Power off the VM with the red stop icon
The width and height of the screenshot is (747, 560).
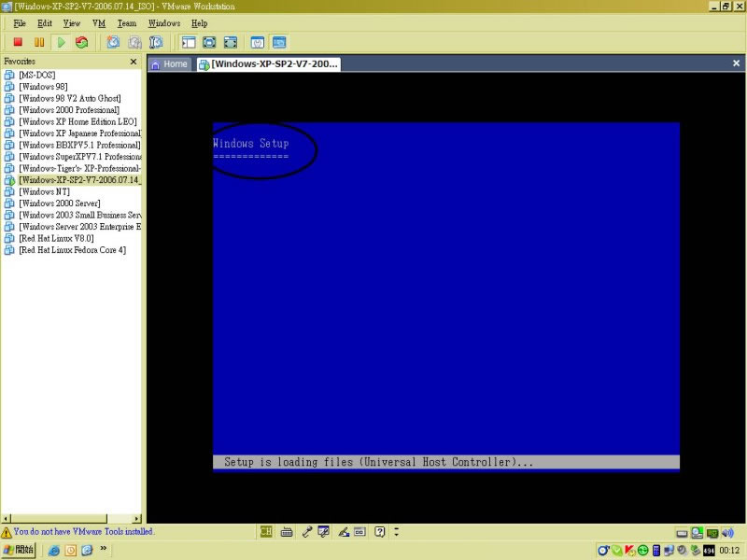click(18, 42)
